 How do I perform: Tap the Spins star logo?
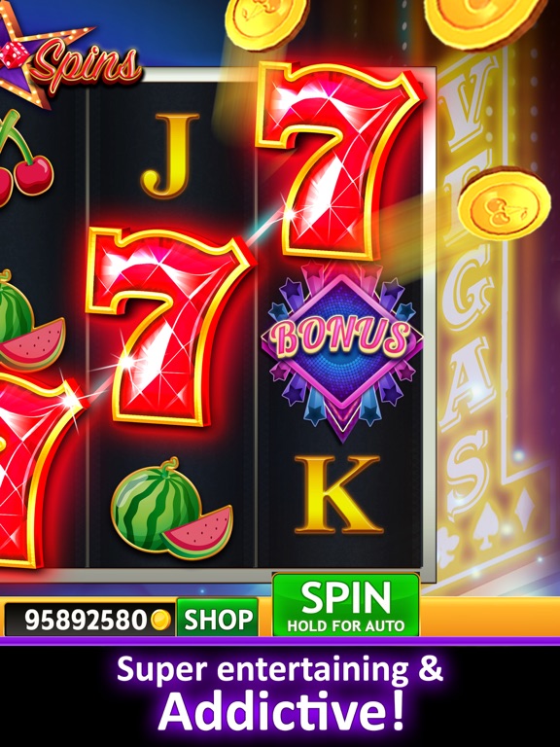point(67,59)
